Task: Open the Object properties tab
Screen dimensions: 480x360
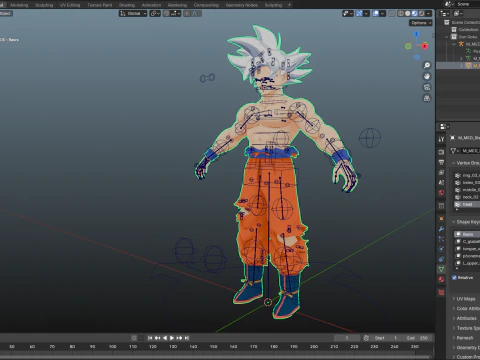Action: point(441,219)
